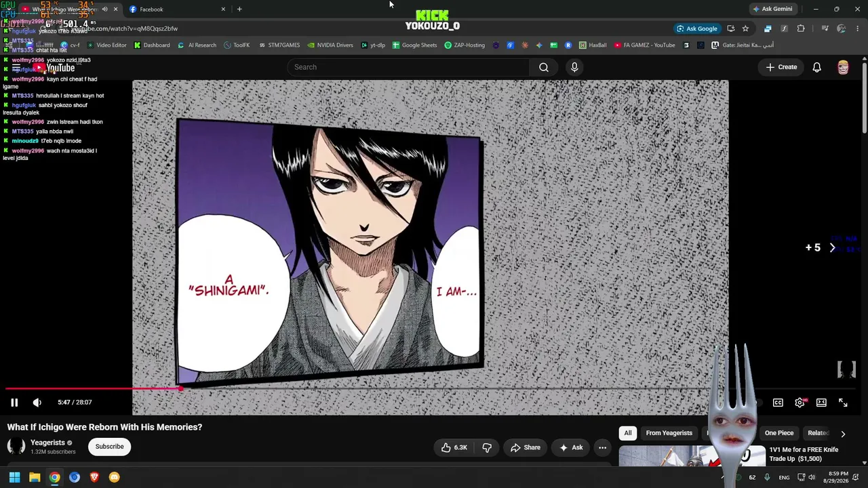The width and height of the screenshot is (868, 488).
Task: Open the Create menu on YouTube
Action: pyautogui.click(x=781, y=67)
